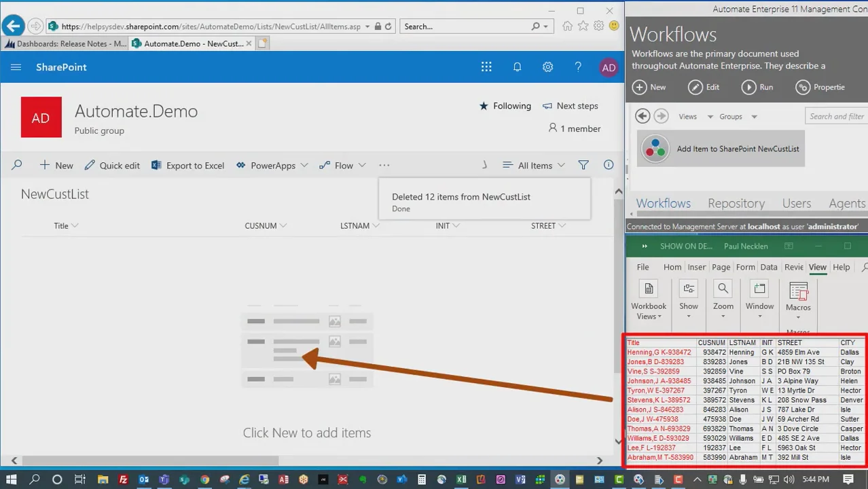This screenshot has width=868, height=489.
Task: Open the Title column header dropdown
Action: coord(66,225)
